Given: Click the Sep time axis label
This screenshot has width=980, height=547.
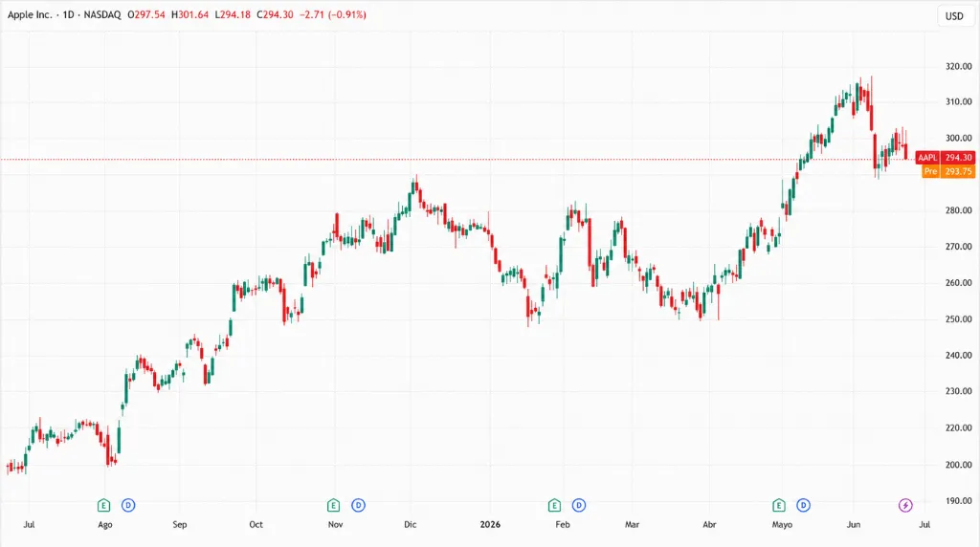Looking at the screenshot, I should 179,524.
